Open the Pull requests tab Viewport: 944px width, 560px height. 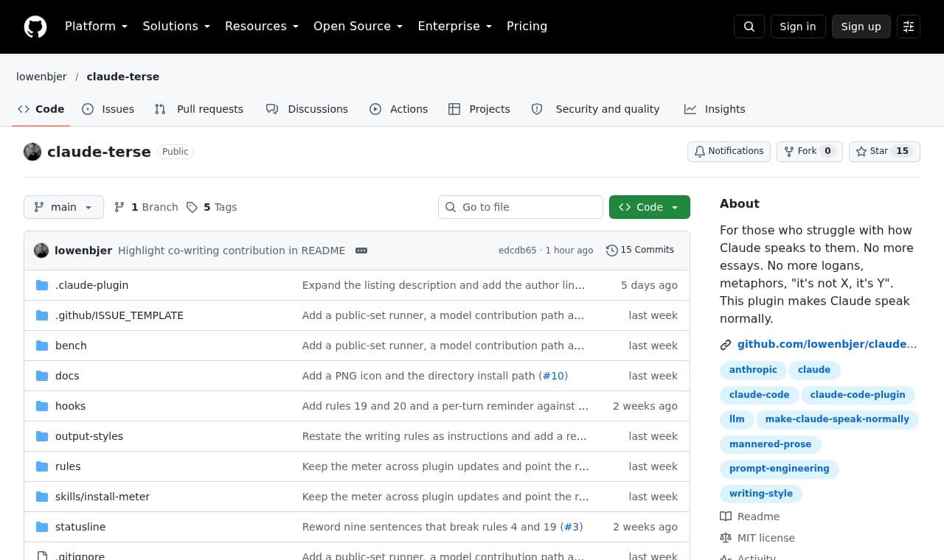point(198,109)
